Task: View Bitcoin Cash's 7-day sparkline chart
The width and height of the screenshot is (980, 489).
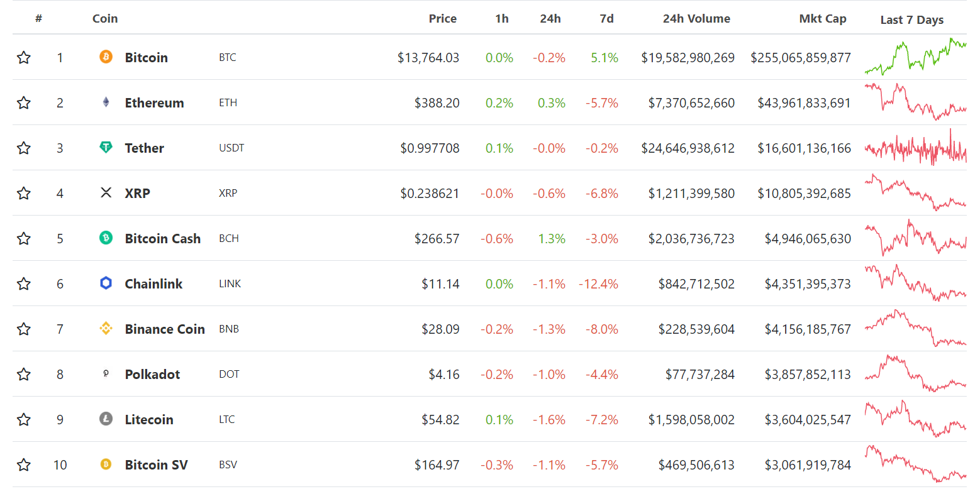Action: pos(916,238)
